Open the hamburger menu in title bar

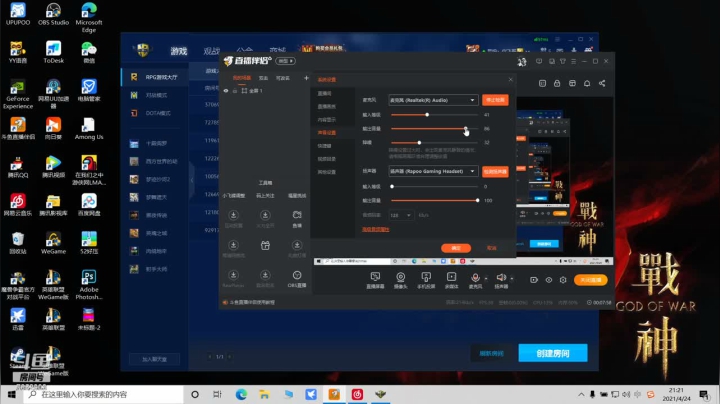[574, 61]
